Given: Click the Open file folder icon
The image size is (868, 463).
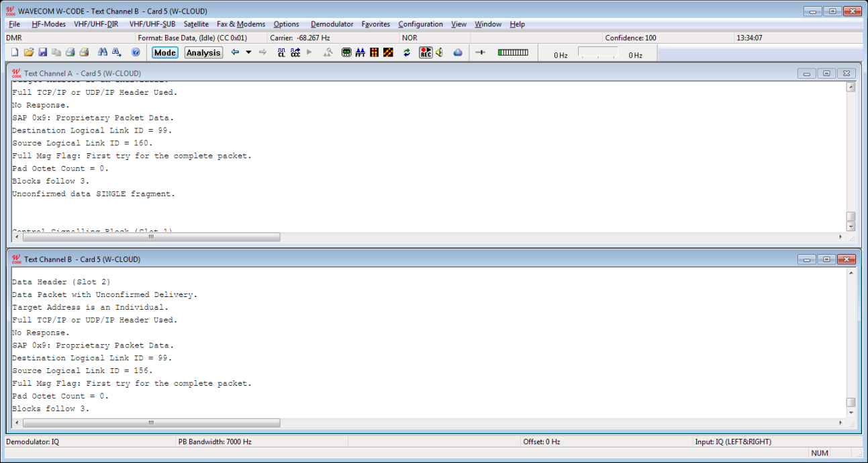Looking at the screenshot, I should [28, 52].
